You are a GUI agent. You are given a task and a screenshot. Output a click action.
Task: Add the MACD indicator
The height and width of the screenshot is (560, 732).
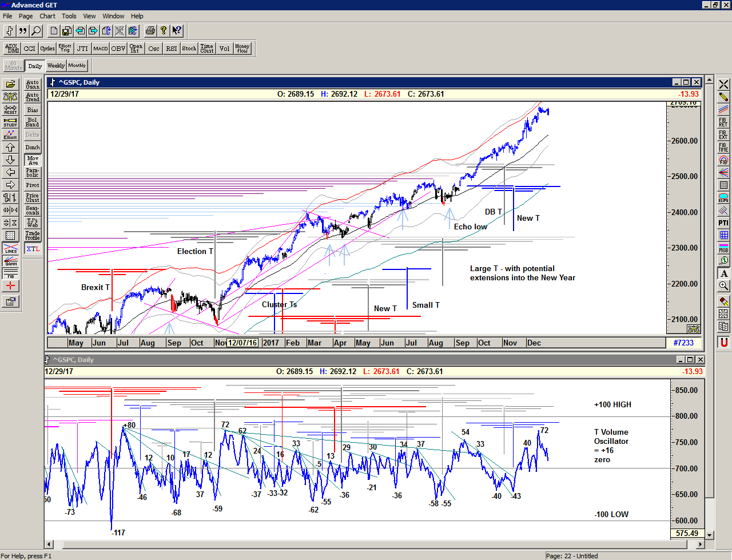tap(101, 49)
